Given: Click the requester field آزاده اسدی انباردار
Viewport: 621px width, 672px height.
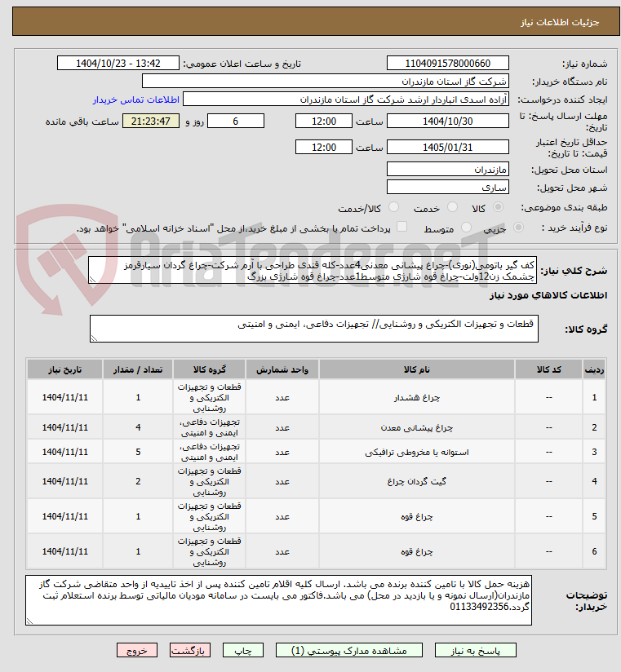Looking at the screenshot, I should [x=346, y=99].
